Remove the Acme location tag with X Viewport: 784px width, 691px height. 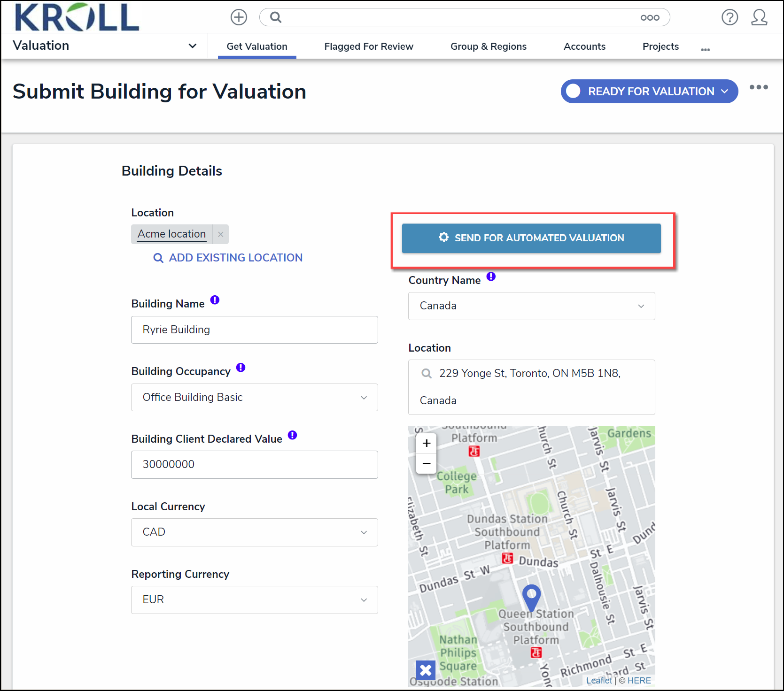point(221,234)
